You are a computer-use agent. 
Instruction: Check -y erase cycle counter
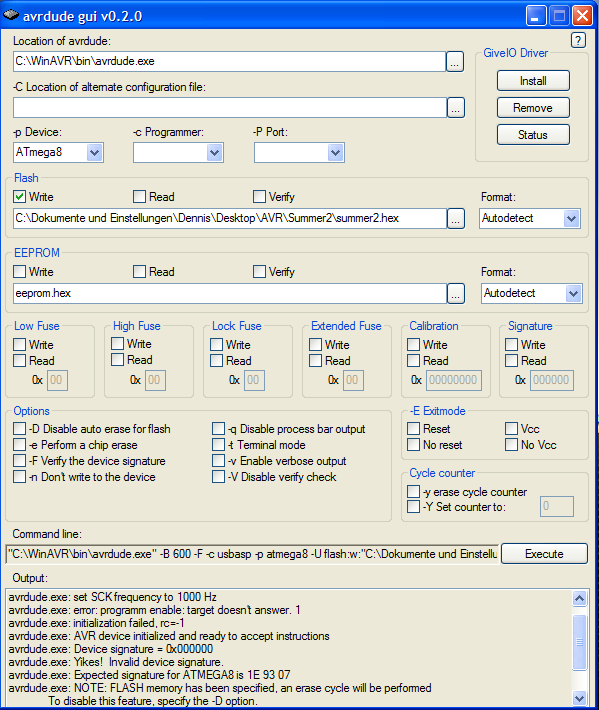point(413,491)
